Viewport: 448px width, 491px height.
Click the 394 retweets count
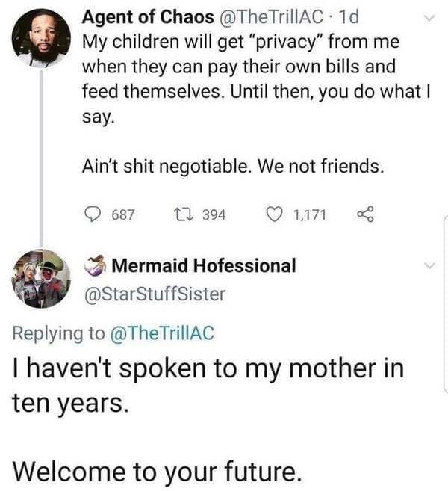click(x=214, y=214)
